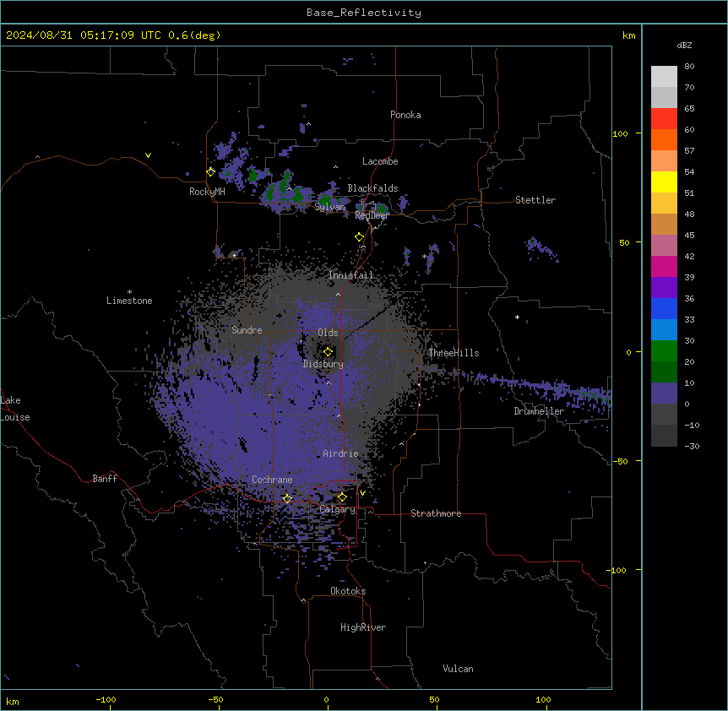
Task: Click the RedDeer city label
Action: click(372, 215)
